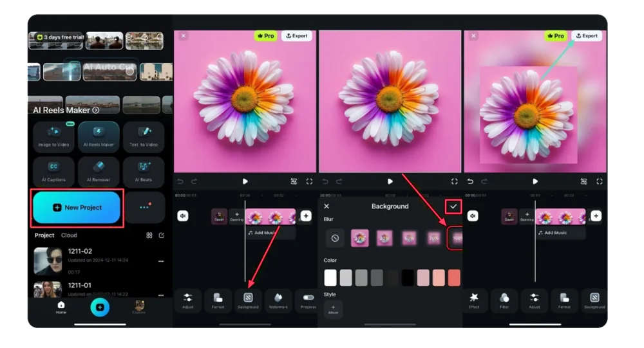Expand the AI Reels Maker section arrow

pos(96,110)
